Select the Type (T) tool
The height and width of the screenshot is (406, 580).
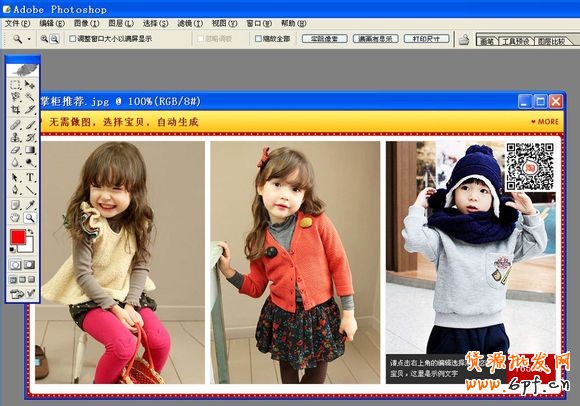tap(30, 177)
